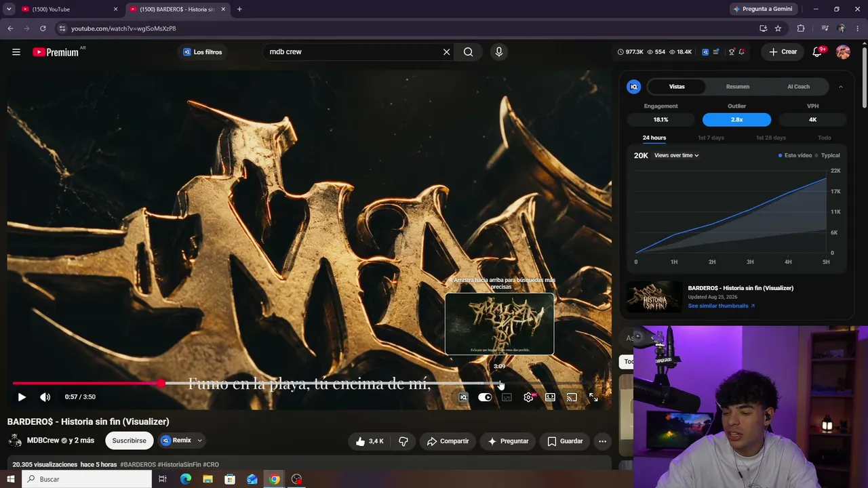Like the video with 3,4 K likes
Image resolution: width=868 pixels, height=488 pixels.
point(370,441)
